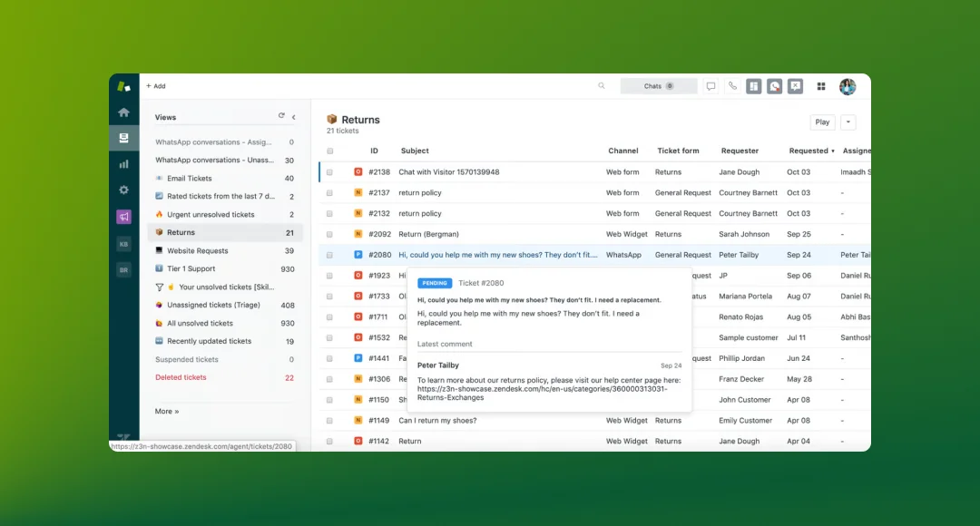Open the KB sidebar icon
Viewport: 980px width, 526px height.
click(124, 243)
